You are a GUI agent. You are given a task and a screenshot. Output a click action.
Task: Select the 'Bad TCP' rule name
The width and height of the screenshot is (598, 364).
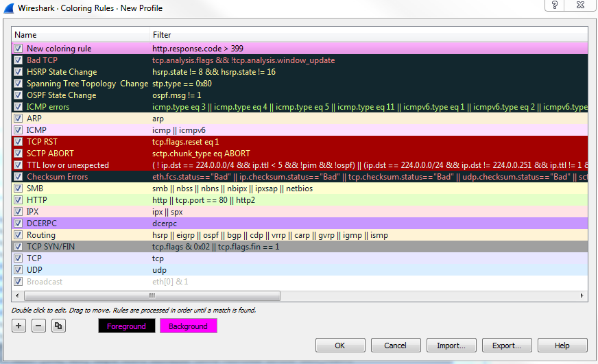(x=42, y=60)
